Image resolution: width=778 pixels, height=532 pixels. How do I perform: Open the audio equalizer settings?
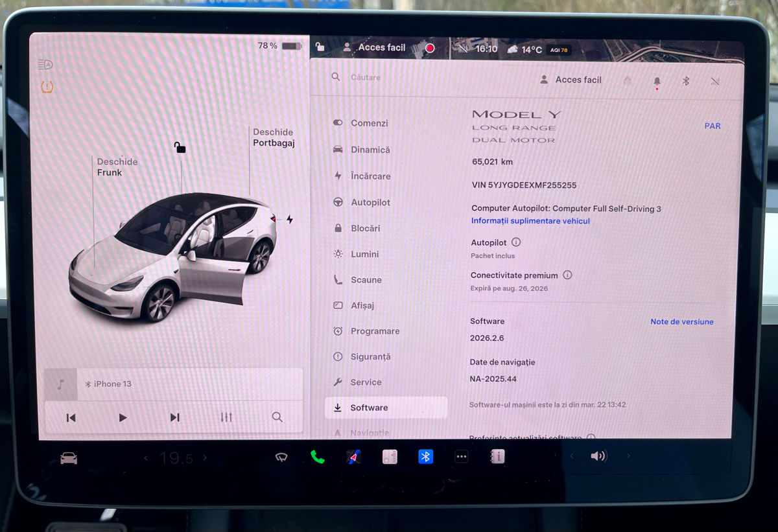226,417
